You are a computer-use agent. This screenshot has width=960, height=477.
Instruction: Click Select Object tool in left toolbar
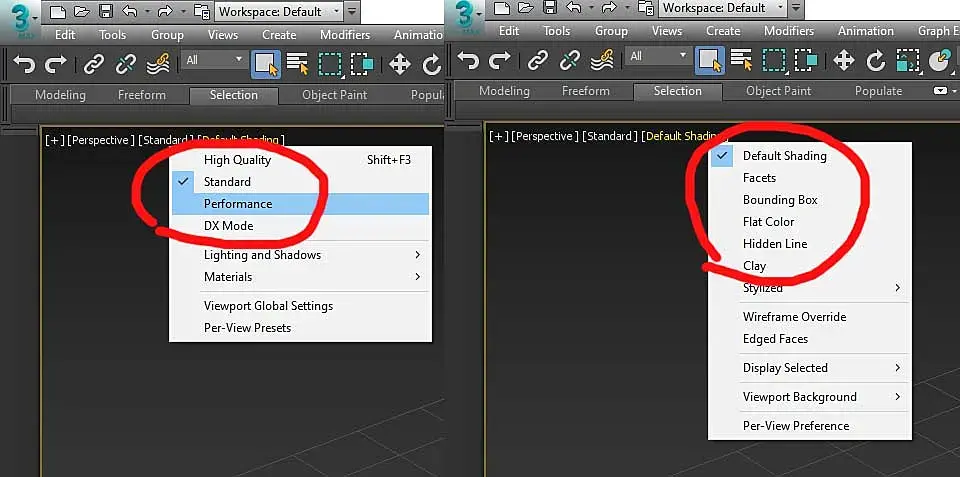[x=266, y=64]
